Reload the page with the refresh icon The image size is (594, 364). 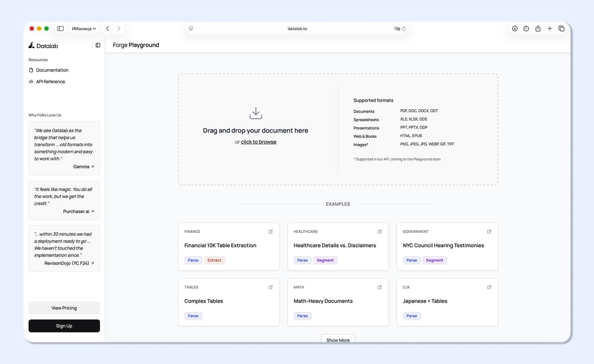(404, 28)
